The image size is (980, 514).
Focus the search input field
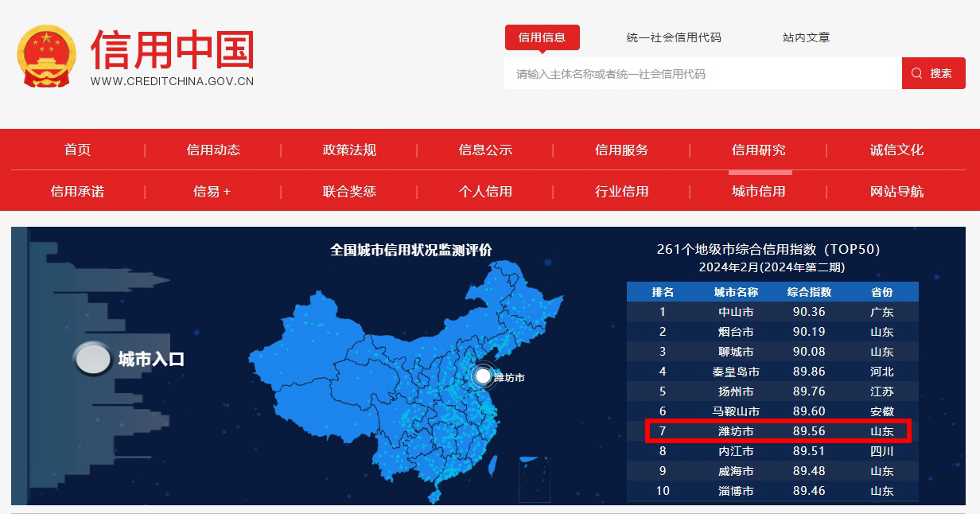point(703,73)
